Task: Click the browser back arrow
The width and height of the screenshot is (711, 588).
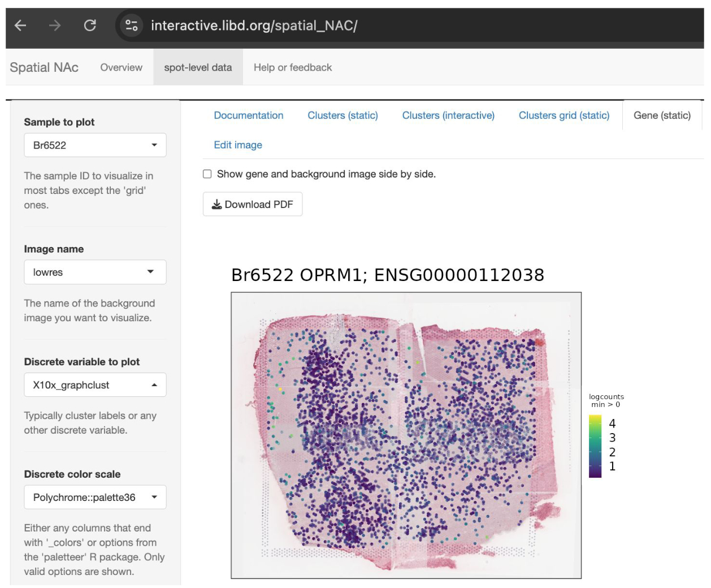Action: point(20,25)
